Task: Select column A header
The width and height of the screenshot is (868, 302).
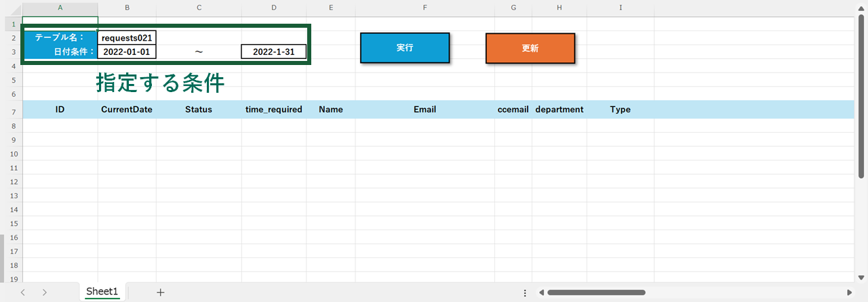Action: click(60, 7)
